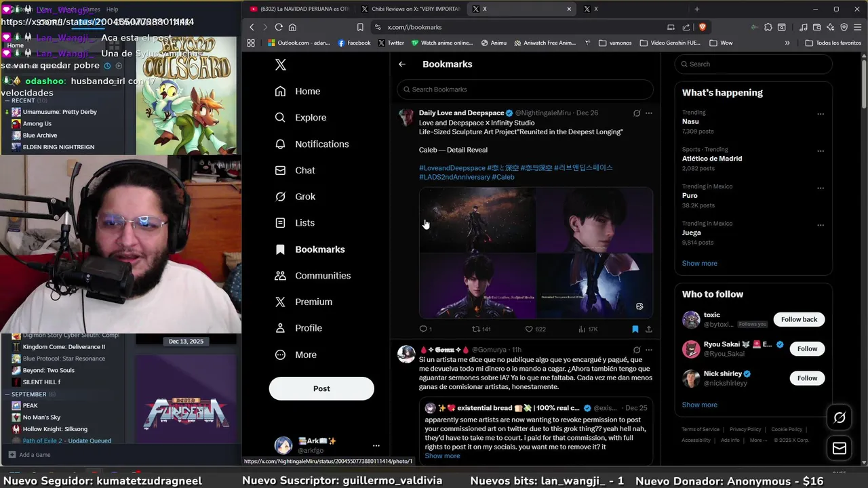The height and width of the screenshot is (488, 868).
Task: Click the Search Bookmarks field
Action: [525, 89]
